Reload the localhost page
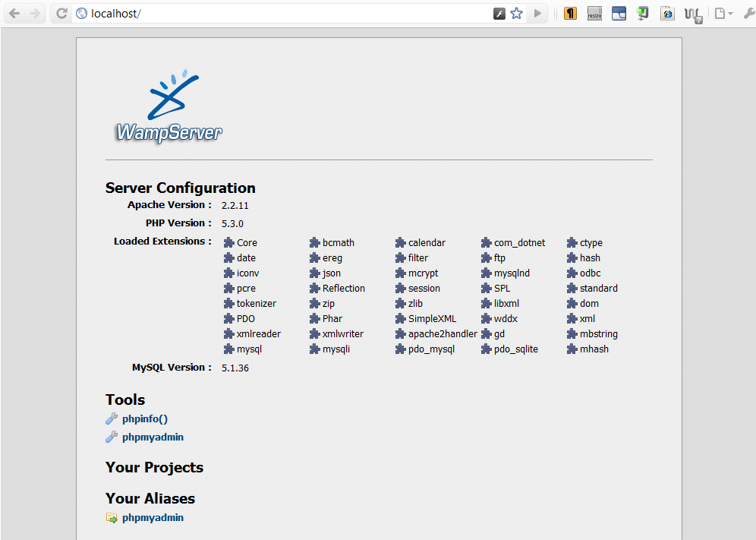The width and height of the screenshot is (756, 540). tap(61, 14)
